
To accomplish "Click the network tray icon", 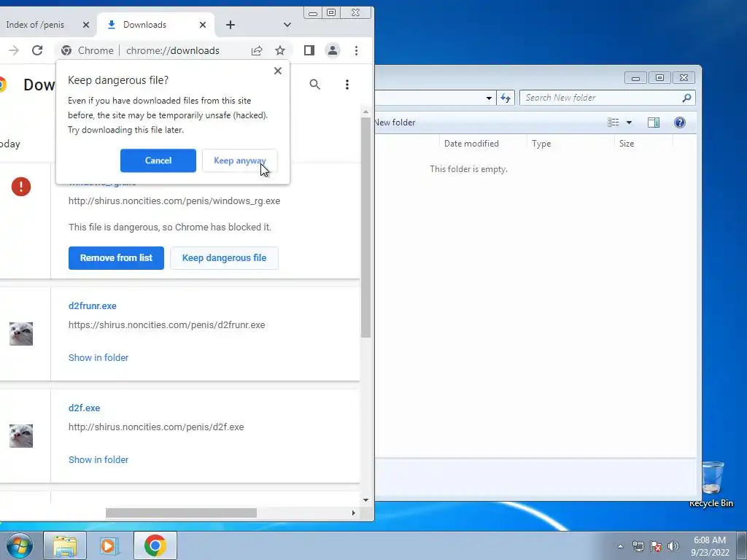I will point(638,546).
